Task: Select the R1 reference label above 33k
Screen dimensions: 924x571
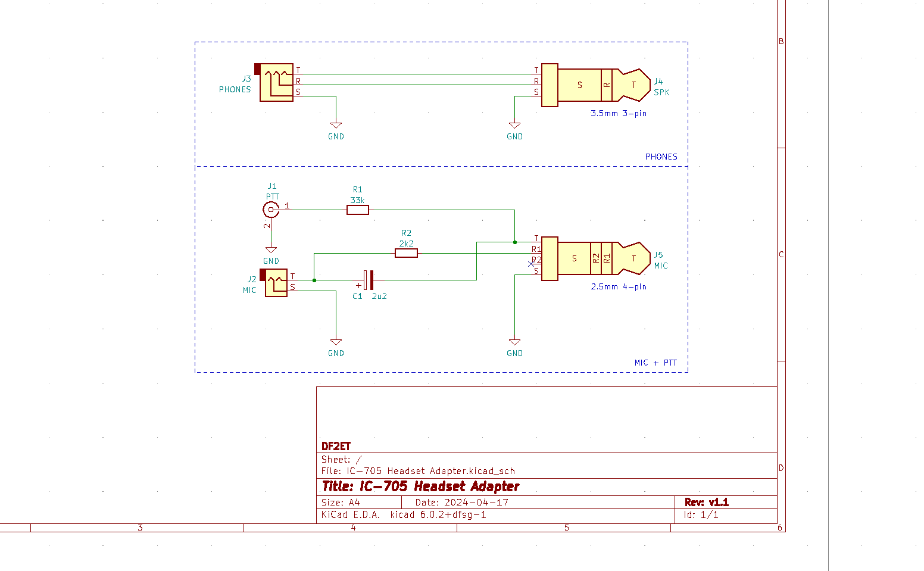Action: tap(357, 189)
